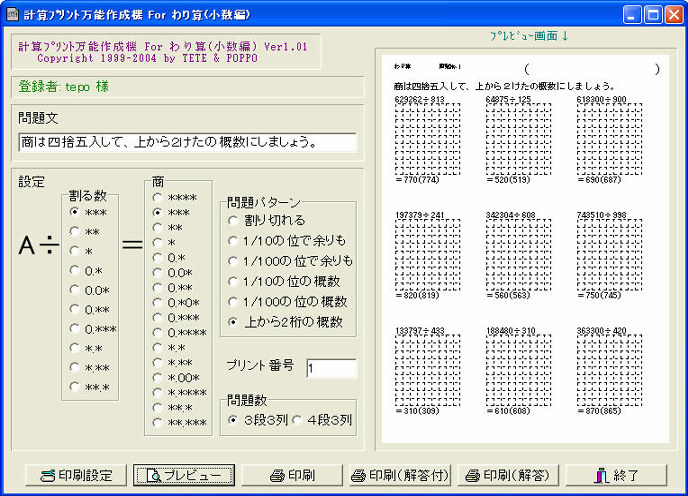Select 商 option **
The height and width of the screenshot is (496, 688).
pos(168,227)
